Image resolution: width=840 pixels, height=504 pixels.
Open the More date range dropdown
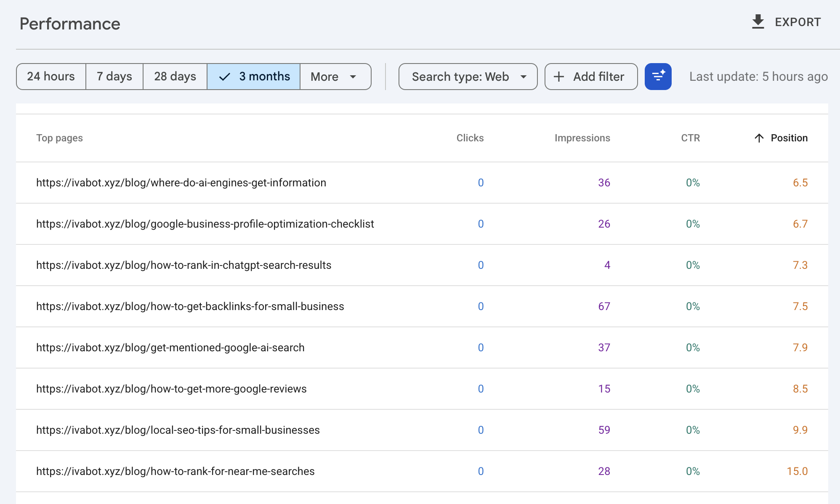pos(335,77)
